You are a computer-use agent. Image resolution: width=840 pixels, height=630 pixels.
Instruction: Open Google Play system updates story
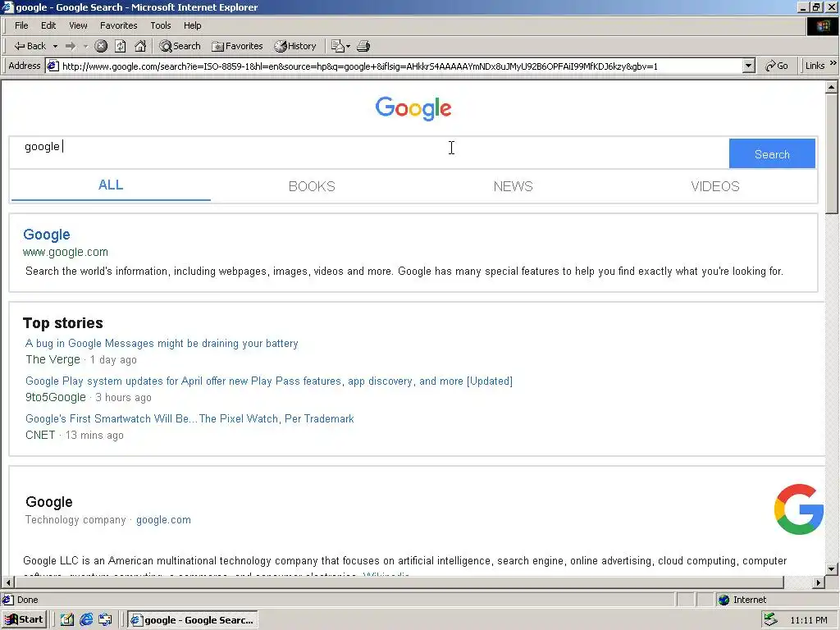pyautogui.click(x=269, y=381)
